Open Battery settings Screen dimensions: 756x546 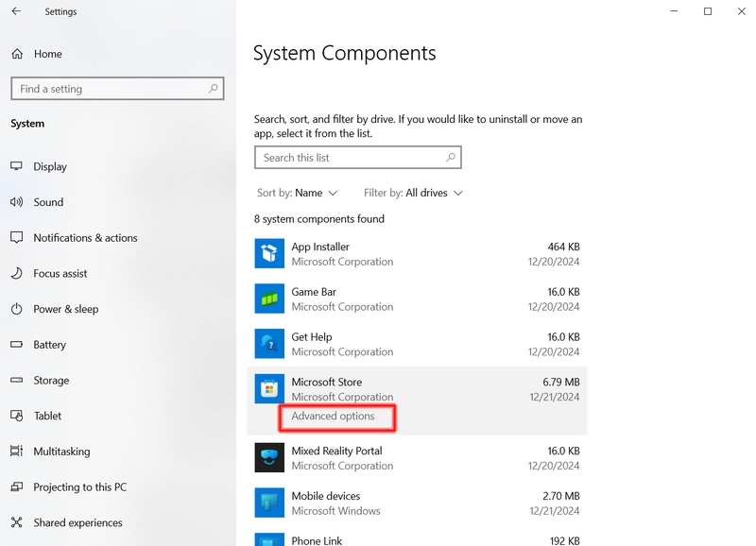point(50,345)
